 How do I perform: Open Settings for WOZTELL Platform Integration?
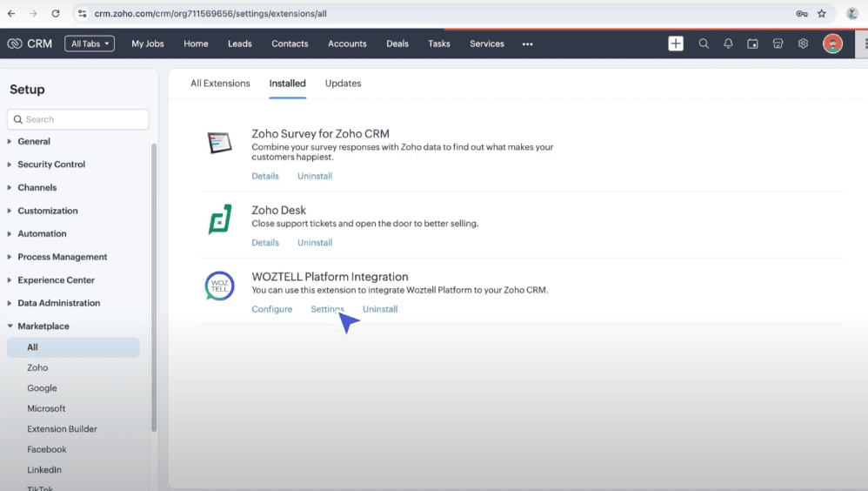pyautogui.click(x=327, y=309)
